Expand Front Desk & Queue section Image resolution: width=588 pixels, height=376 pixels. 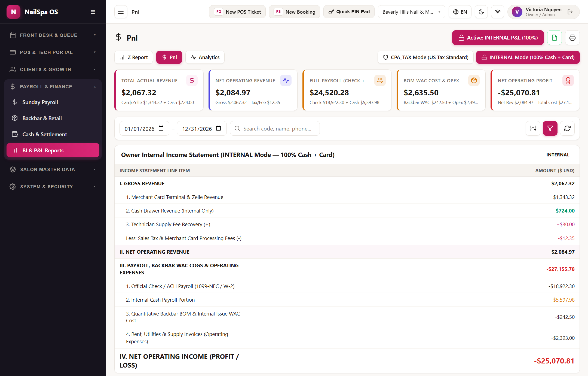(53, 35)
